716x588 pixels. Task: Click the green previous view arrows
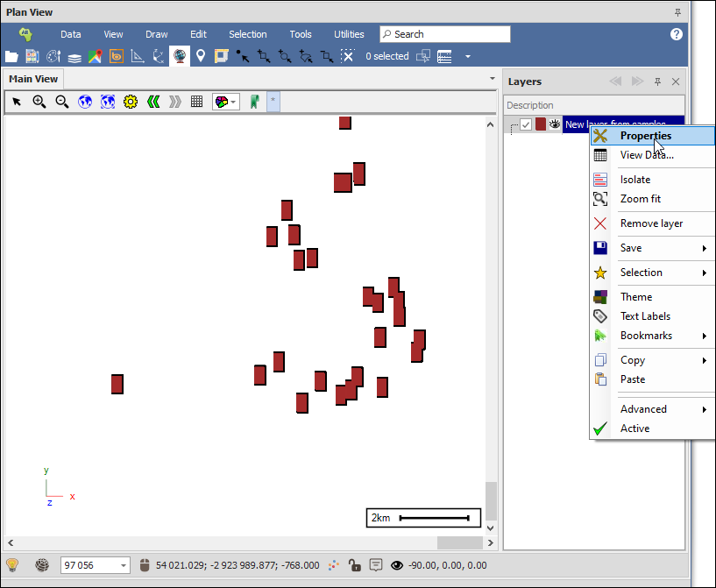pyautogui.click(x=153, y=102)
